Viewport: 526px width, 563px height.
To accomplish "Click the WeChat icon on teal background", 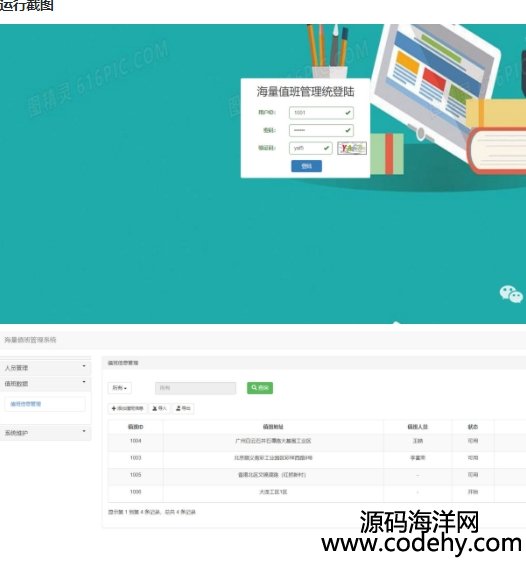I will click(x=511, y=294).
